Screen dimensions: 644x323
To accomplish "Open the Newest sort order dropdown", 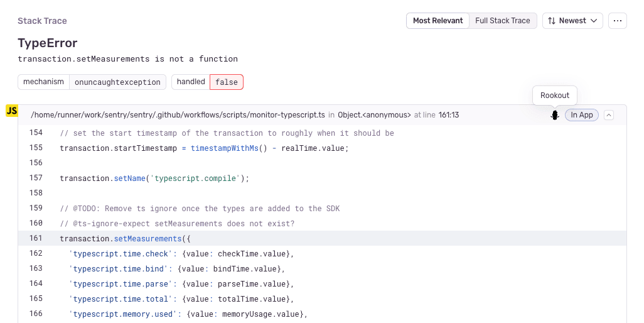I will 572,21.
